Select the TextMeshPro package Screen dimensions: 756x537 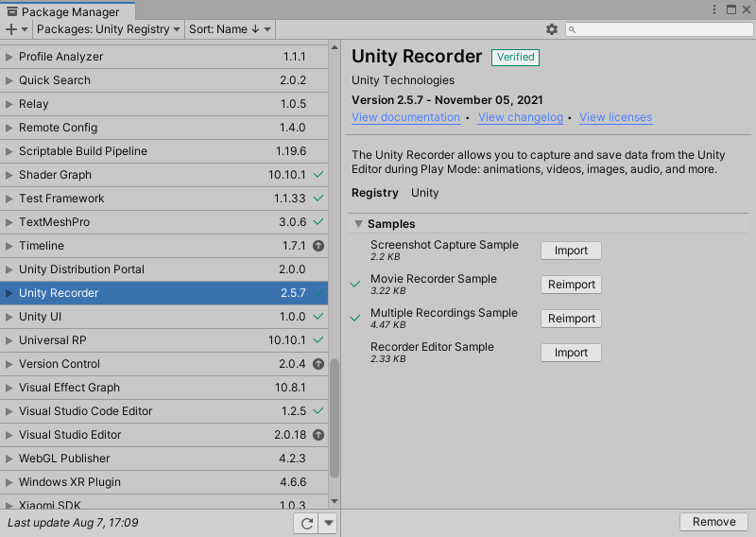163,222
